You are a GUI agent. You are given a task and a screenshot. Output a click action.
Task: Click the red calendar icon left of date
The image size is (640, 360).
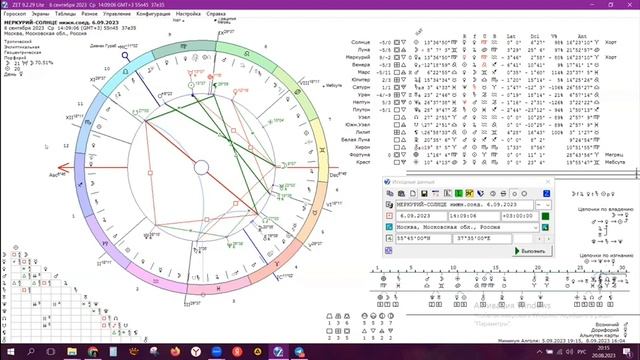(389, 216)
